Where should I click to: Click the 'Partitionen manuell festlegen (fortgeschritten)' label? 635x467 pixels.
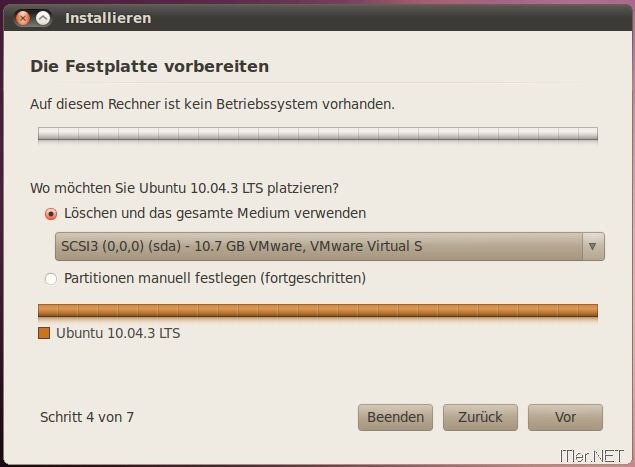[x=215, y=278]
